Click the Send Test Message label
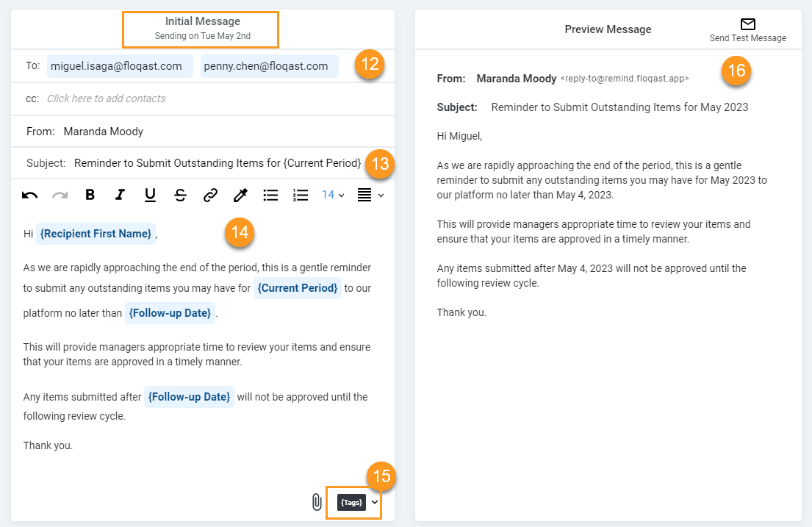 coord(748,37)
